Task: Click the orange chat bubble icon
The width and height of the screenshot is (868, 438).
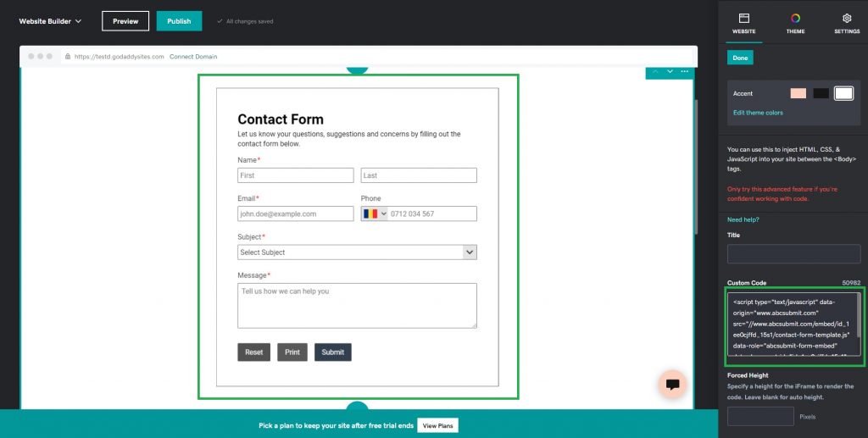Action: 672,384
